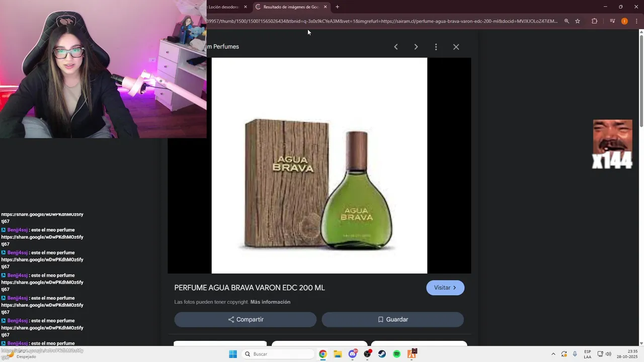This screenshot has height=362, width=644.
Task: Go to next image using right arrow
Action: (x=416, y=47)
